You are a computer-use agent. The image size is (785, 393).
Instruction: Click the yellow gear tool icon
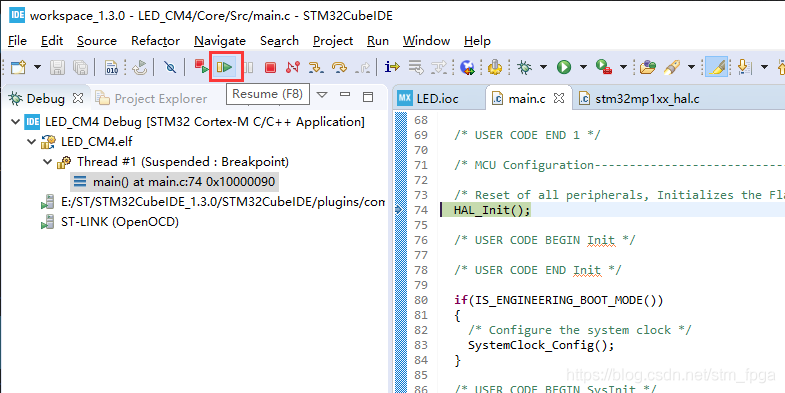495,67
